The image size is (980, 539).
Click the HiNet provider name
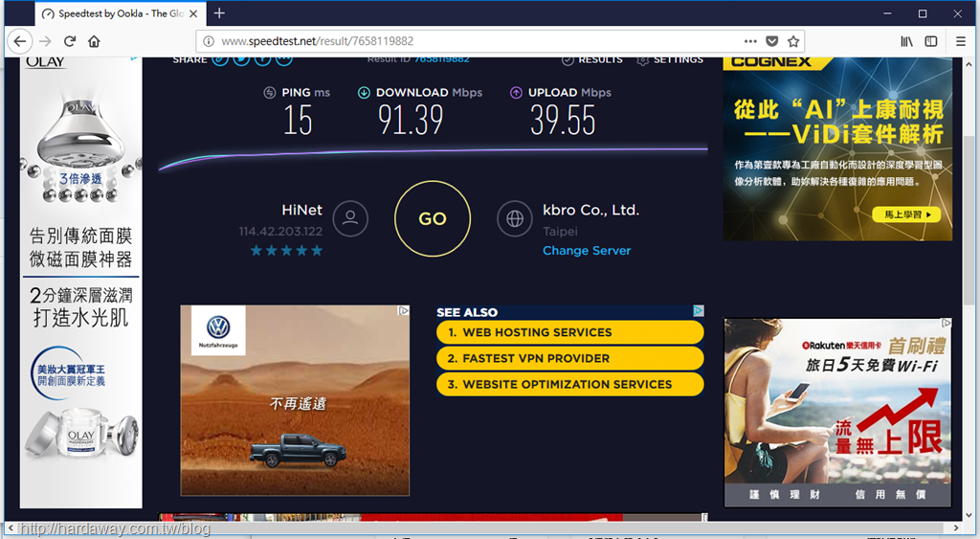click(x=301, y=210)
